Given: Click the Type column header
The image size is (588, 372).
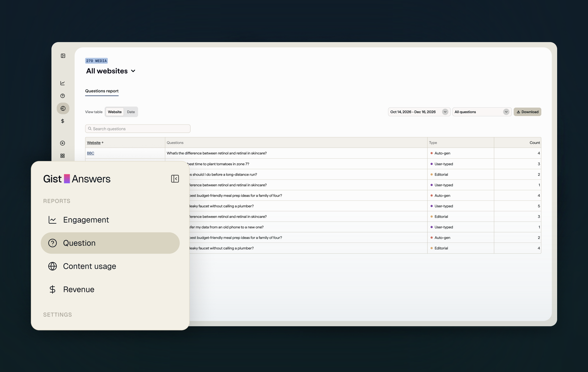Looking at the screenshot, I should 433,143.
